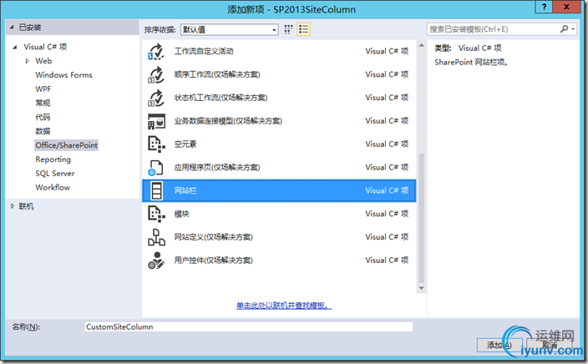This screenshot has height=364, width=588.
Task: Open the 排序依据 sort dropdown
Action: point(230,29)
